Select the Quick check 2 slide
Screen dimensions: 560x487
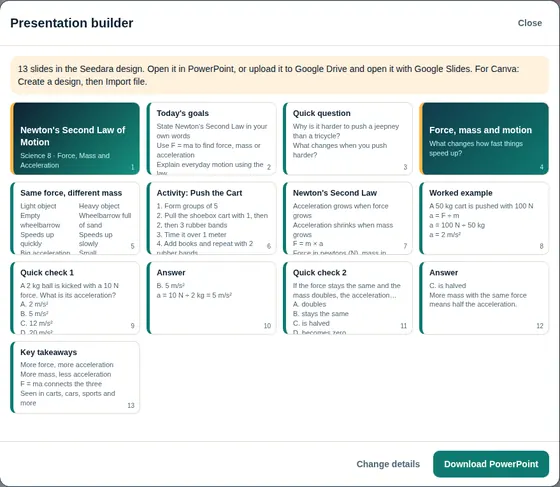348,298
